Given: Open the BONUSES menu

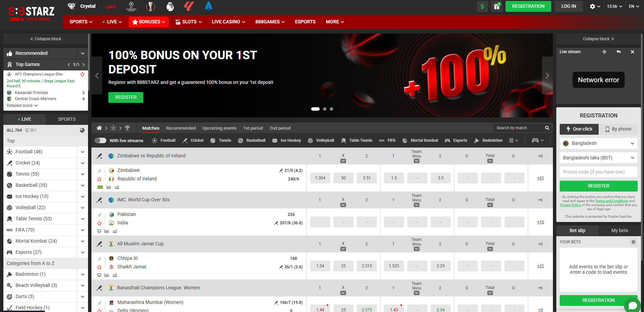Looking at the screenshot, I should click(x=149, y=22).
